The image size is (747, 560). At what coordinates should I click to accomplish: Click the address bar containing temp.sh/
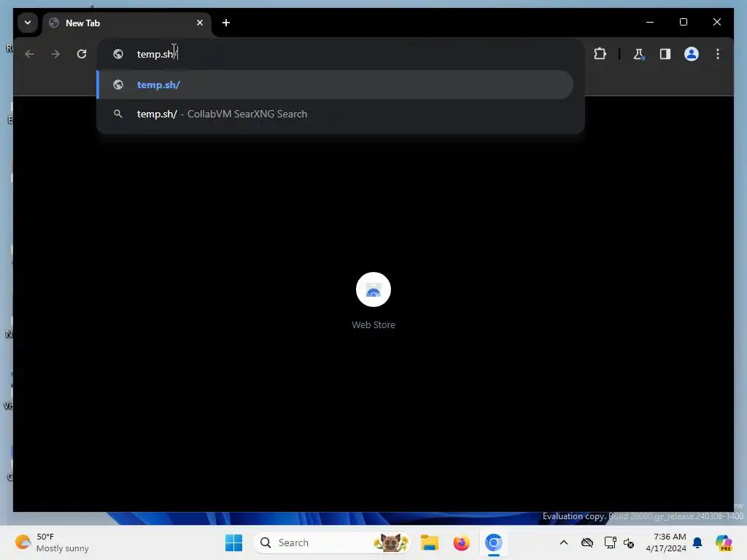[340, 54]
